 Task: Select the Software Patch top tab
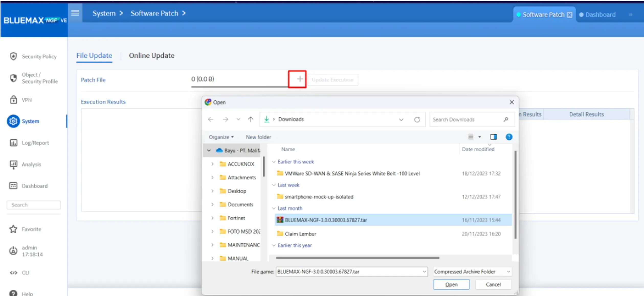click(543, 15)
